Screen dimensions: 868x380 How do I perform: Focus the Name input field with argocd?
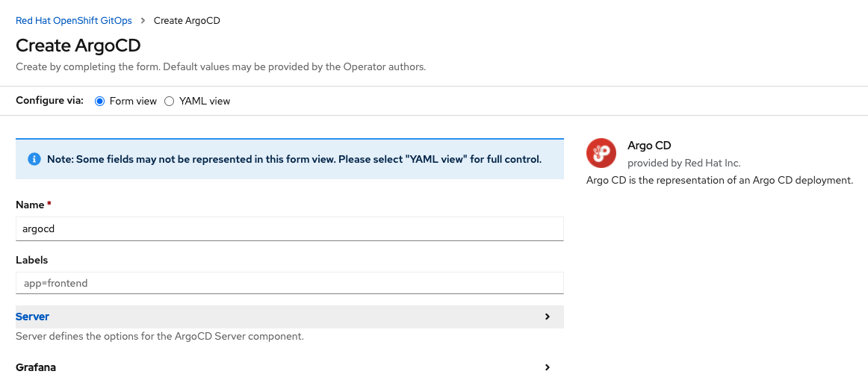coord(289,228)
